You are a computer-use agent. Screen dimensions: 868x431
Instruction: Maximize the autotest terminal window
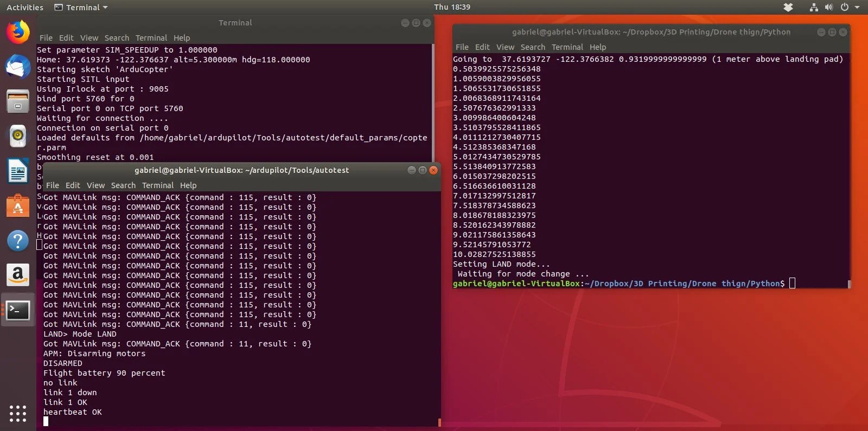[423, 170]
